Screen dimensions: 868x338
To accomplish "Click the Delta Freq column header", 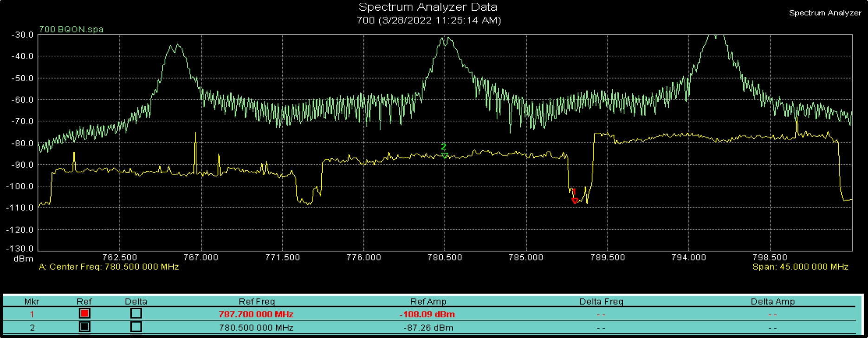I will [x=601, y=301].
